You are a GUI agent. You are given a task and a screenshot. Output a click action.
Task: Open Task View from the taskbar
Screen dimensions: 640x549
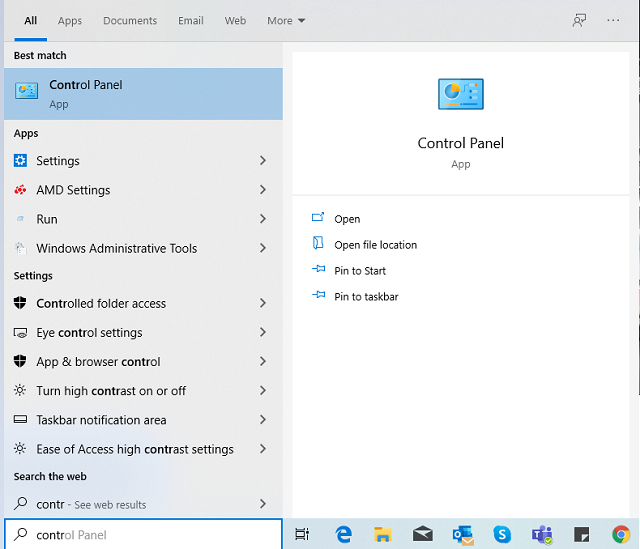pos(302,534)
